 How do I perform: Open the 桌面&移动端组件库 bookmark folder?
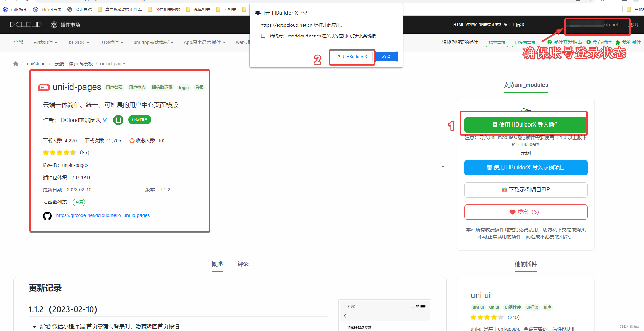click(120, 9)
